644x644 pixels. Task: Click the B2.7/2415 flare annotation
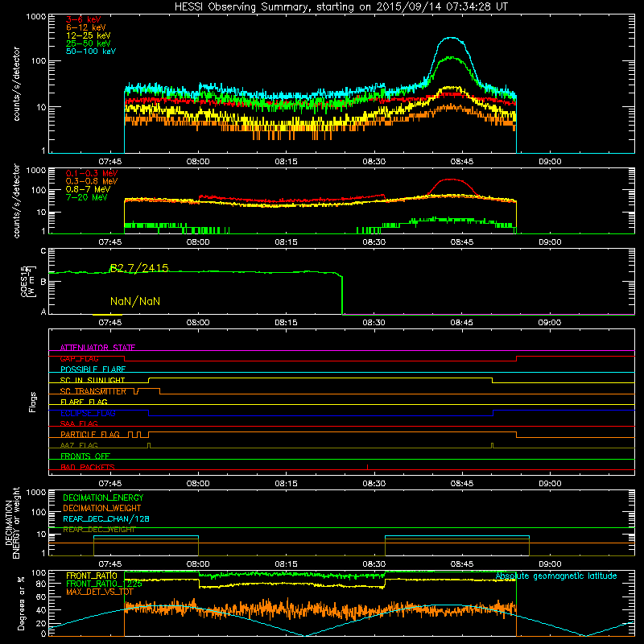139,268
